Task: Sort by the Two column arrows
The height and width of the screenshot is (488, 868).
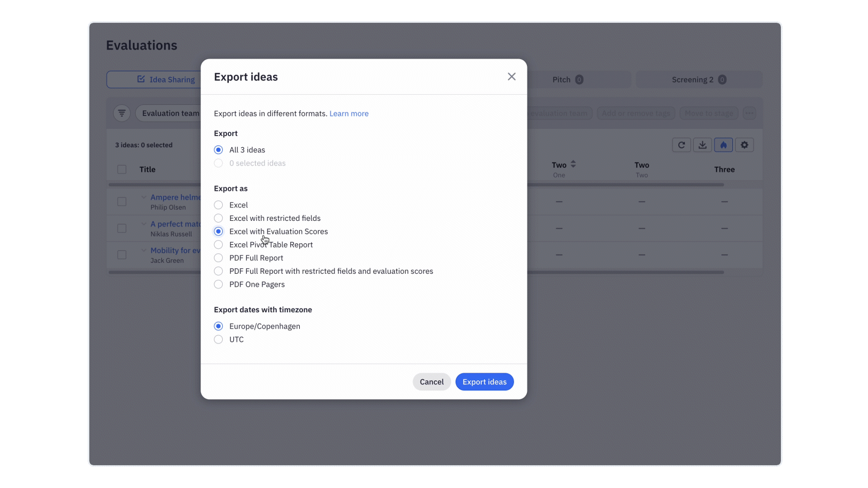Action: (x=574, y=165)
